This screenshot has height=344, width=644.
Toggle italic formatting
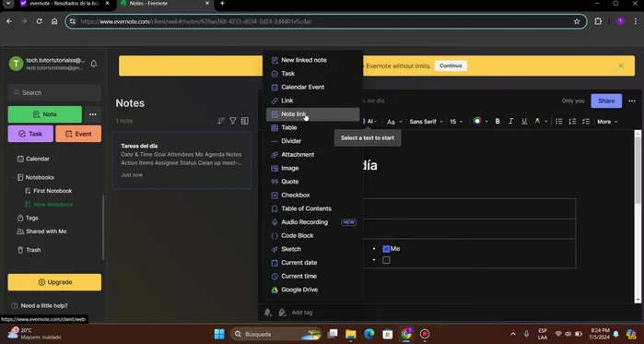[511, 121]
